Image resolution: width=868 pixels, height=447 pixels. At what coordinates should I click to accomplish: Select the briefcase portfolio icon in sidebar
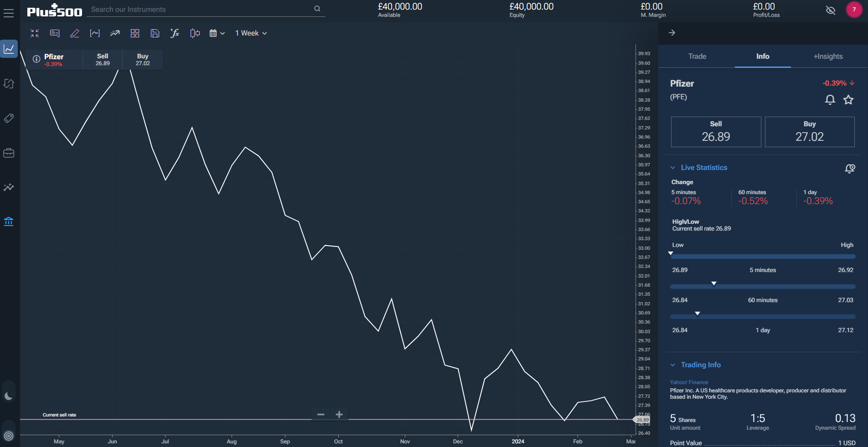click(9, 153)
